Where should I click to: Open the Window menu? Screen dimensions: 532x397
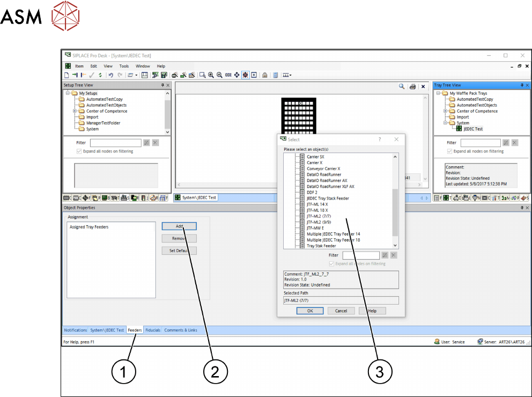click(143, 66)
